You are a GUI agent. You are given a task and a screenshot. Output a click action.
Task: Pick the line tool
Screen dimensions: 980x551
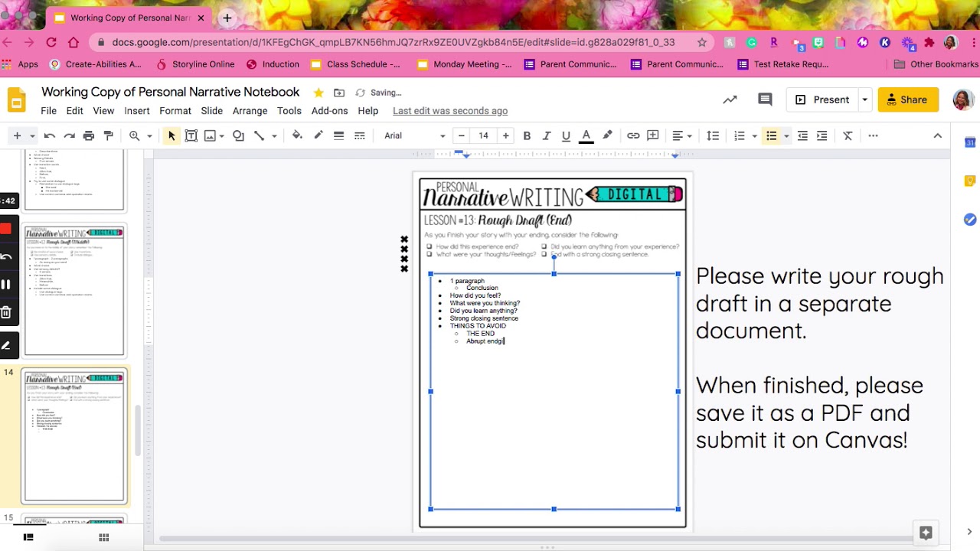point(259,135)
